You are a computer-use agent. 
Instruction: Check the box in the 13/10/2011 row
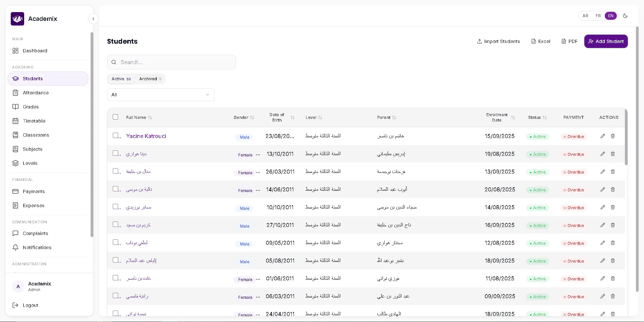click(115, 153)
